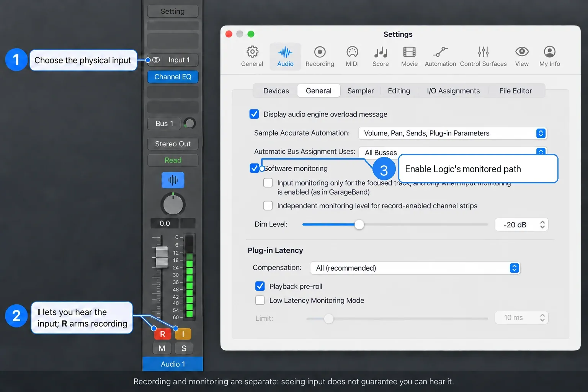Click the Dim Level slider thumb
The width and height of the screenshot is (588, 392).
pos(359,225)
